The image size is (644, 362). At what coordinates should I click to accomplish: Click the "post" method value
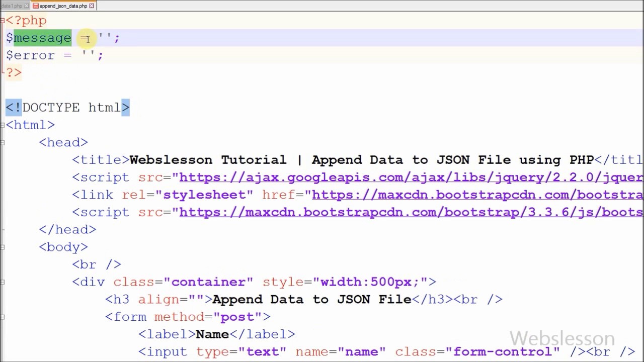[237, 317]
